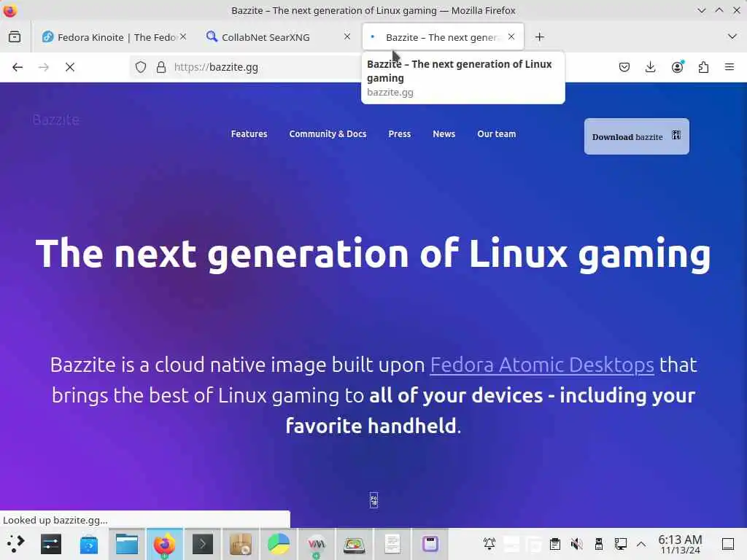Follow the Fedora Atomic Desktops link

(542, 365)
